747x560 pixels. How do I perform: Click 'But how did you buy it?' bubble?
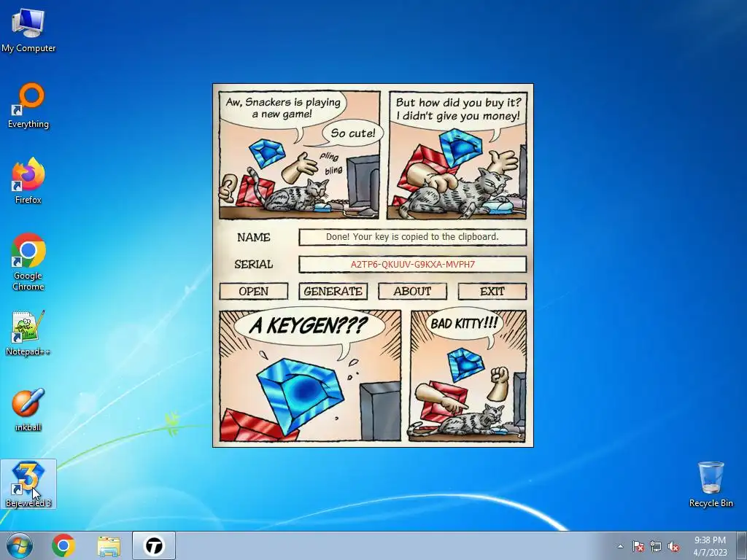(x=458, y=109)
